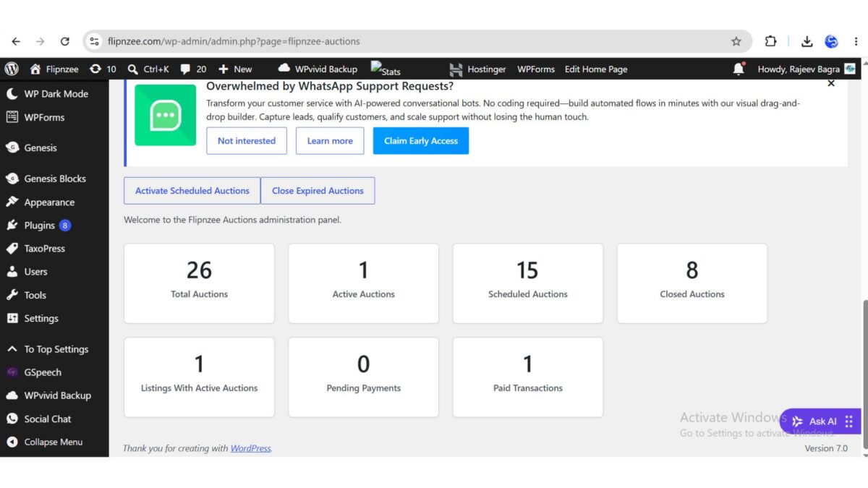
Task: Click the Pending Payments card
Action: point(364,377)
